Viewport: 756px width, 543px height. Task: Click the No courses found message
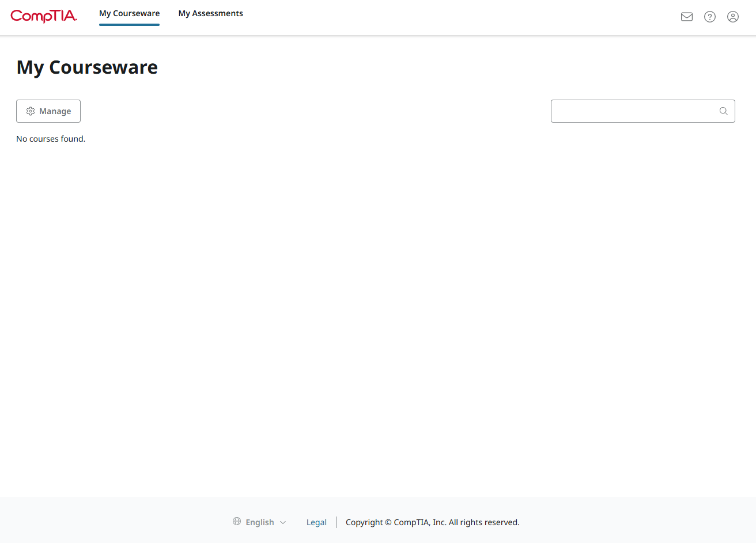(x=51, y=139)
